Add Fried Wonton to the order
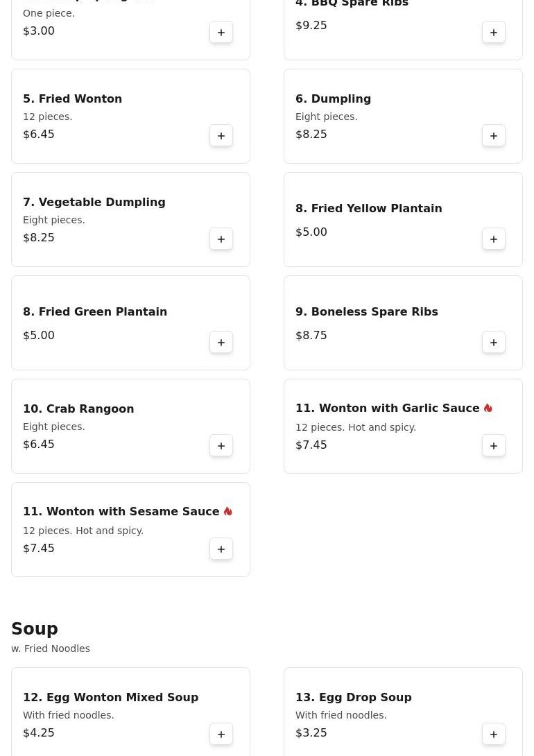The height and width of the screenshot is (756, 534). [221, 135]
